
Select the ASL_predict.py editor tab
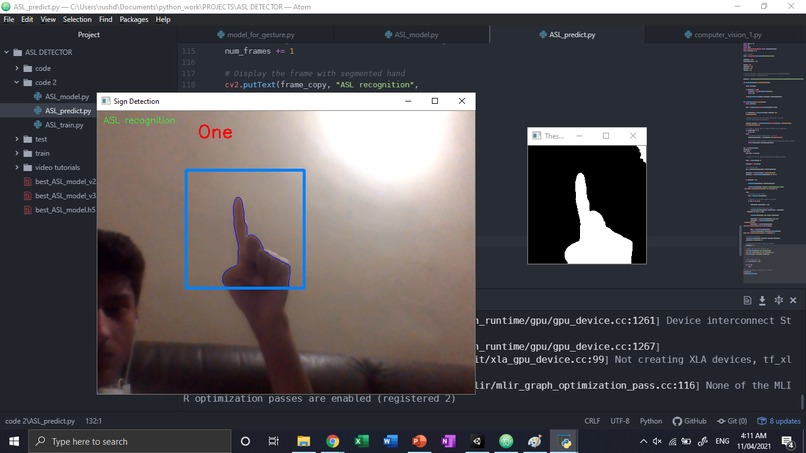[x=567, y=34]
